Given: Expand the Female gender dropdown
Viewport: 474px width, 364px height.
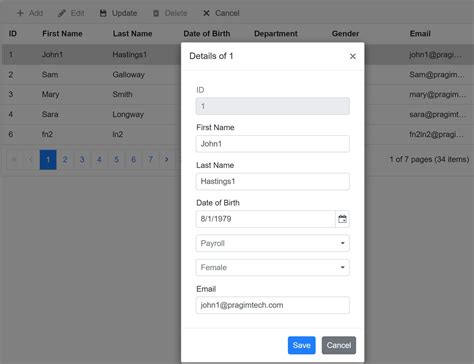Looking at the screenshot, I should pos(273,267).
